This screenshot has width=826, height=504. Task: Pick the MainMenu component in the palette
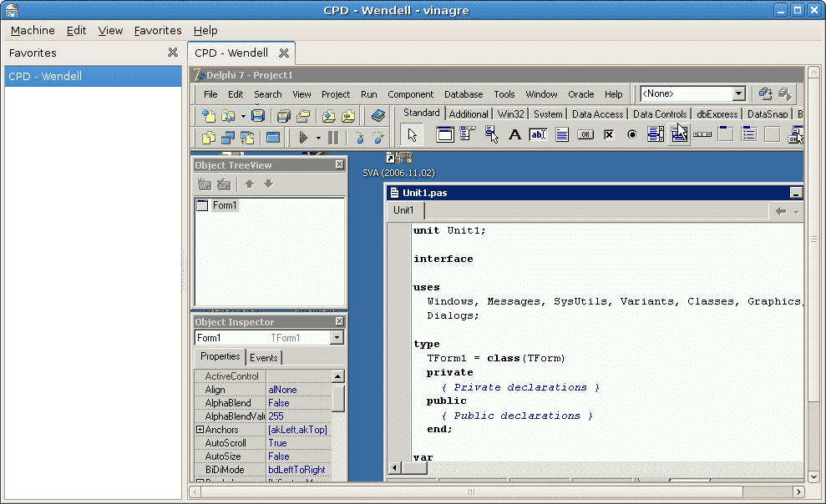coord(468,134)
